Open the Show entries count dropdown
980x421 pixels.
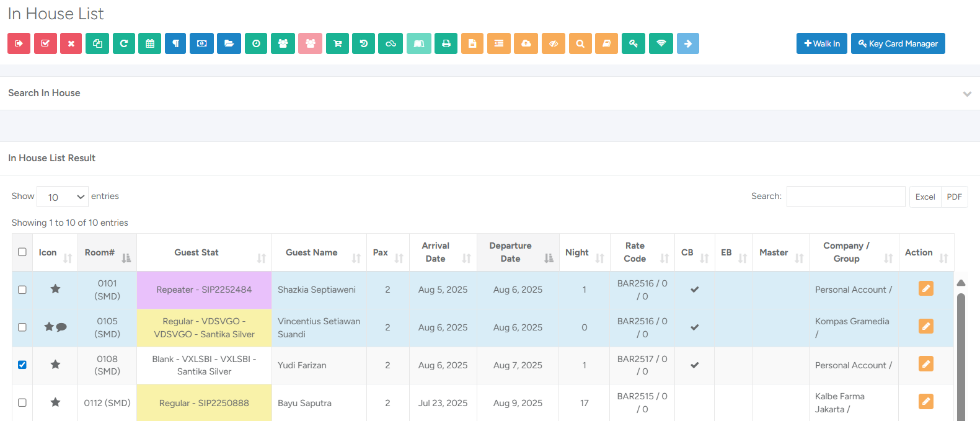(x=63, y=197)
